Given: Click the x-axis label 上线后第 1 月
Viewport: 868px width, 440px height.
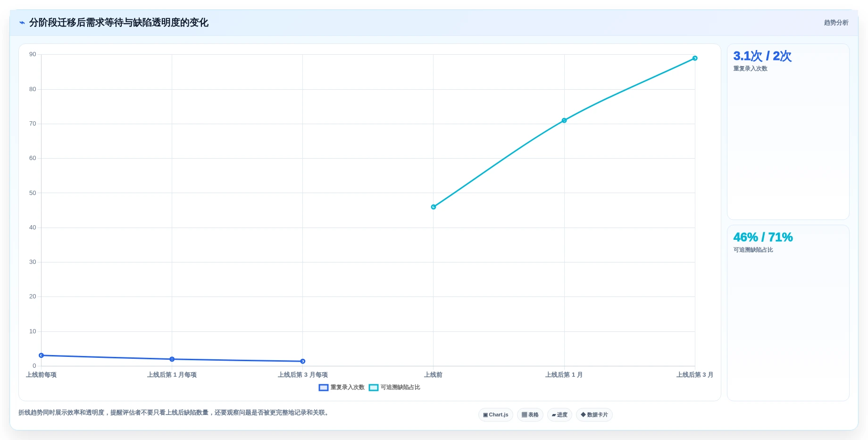Looking at the screenshot, I should tap(564, 375).
